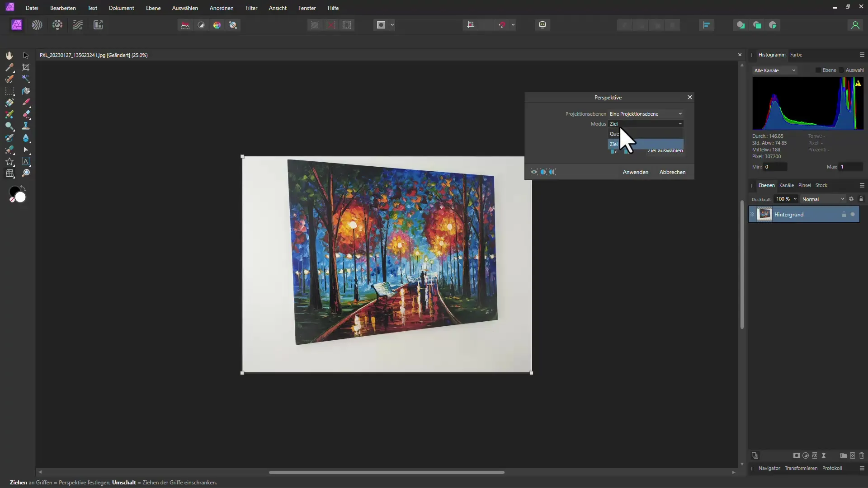Screen dimensions: 868x488
Task: Click Anwenden to apply perspective
Action: (636, 172)
